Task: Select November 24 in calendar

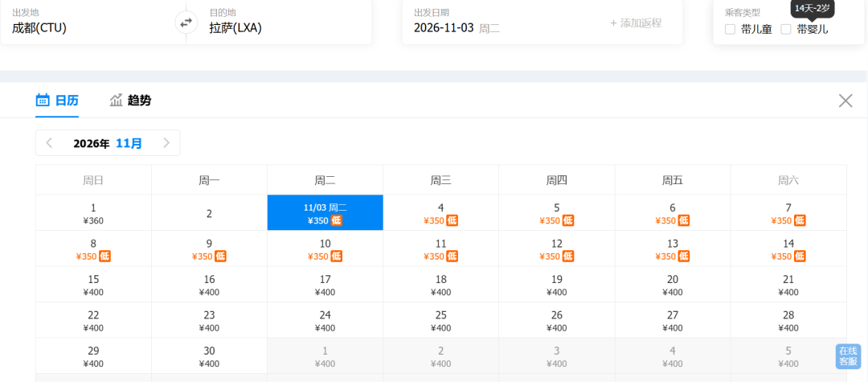Action: [325, 321]
